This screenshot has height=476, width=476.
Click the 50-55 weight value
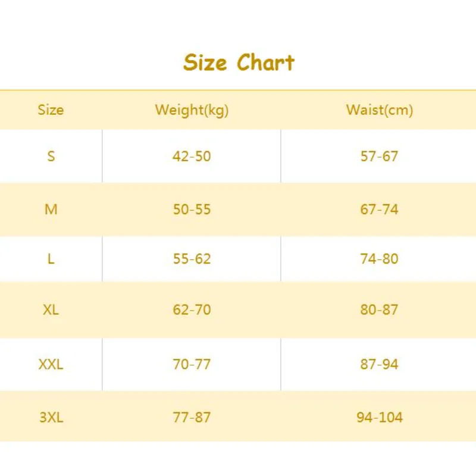point(192,209)
